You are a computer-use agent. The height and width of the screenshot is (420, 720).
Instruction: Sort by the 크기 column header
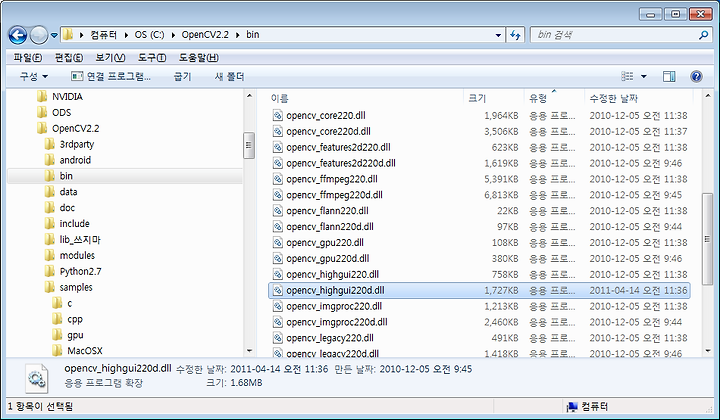(477, 98)
